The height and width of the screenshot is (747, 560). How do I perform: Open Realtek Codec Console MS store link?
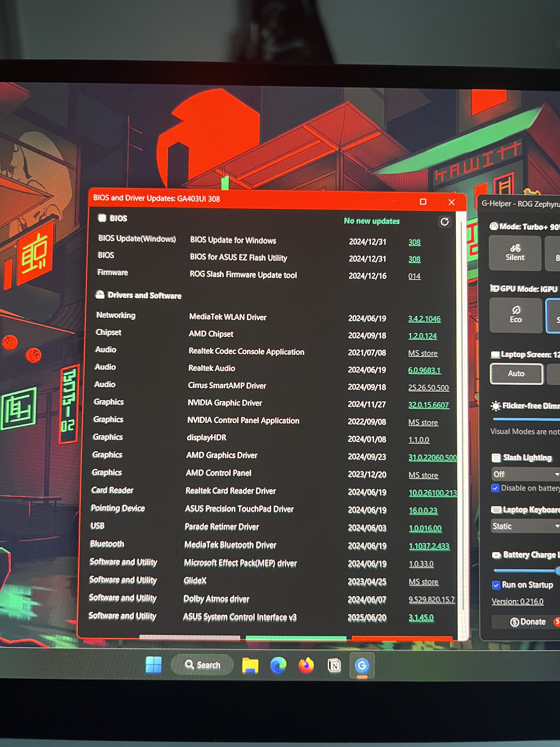(x=423, y=353)
